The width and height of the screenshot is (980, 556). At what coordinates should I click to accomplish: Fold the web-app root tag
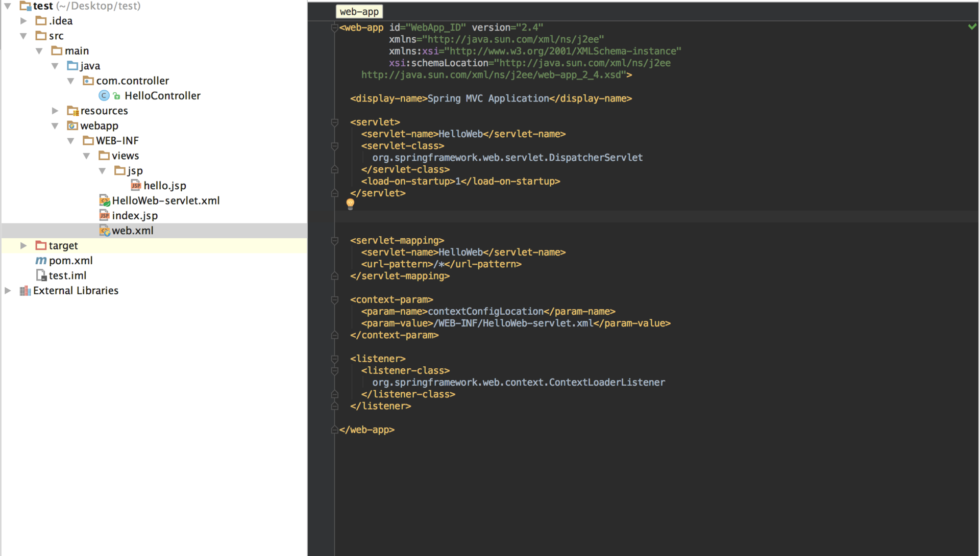pos(335,28)
